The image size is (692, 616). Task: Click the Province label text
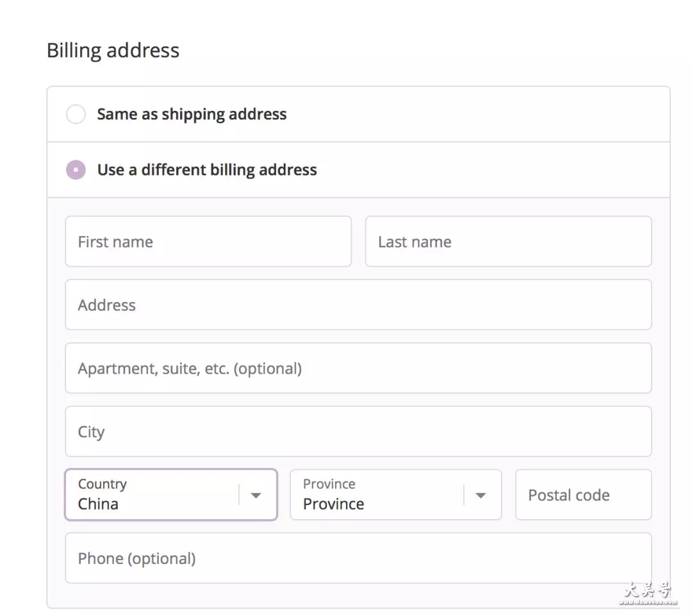point(329,484)
